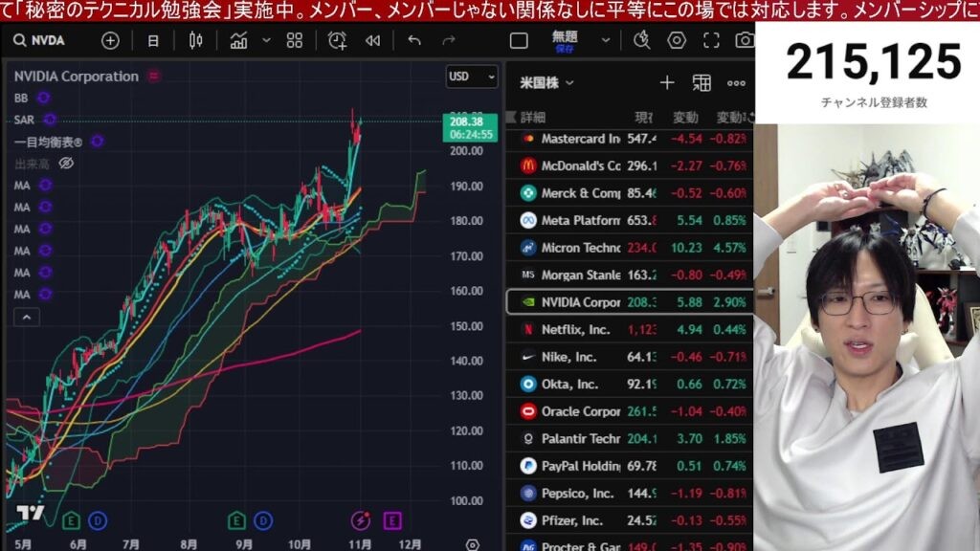This screenshot has width=980, height=551.
Task: Select Okta, Inc. in the watchlist
Action: point(630,385)
